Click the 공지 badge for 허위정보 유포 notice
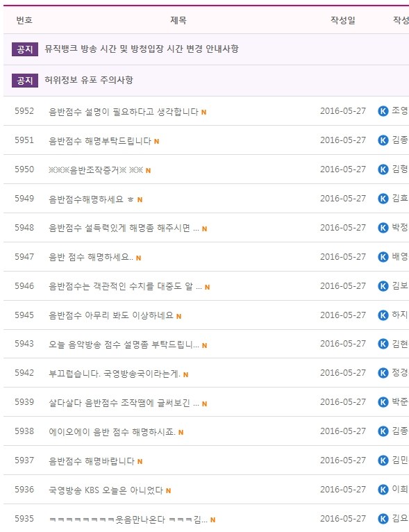This screenshot has height=532, width=409. pos(25,81)
